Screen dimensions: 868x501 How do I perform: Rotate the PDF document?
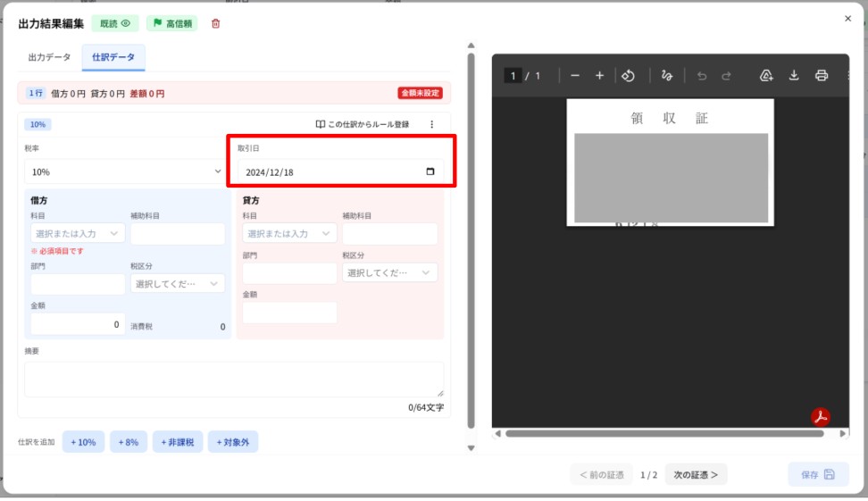point(628,75)
